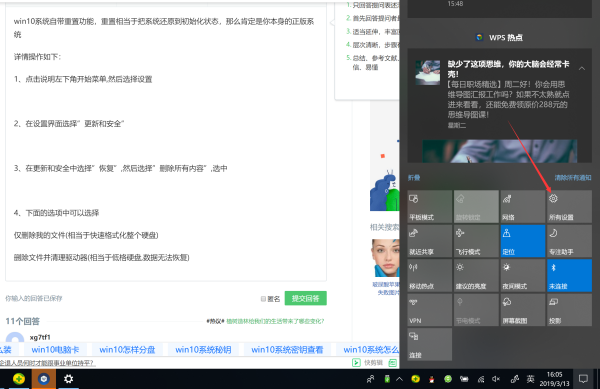This screenshot has width=600, height=389.
Task: Switch input language via 英 indicator
Action: [x=530, y=379]
